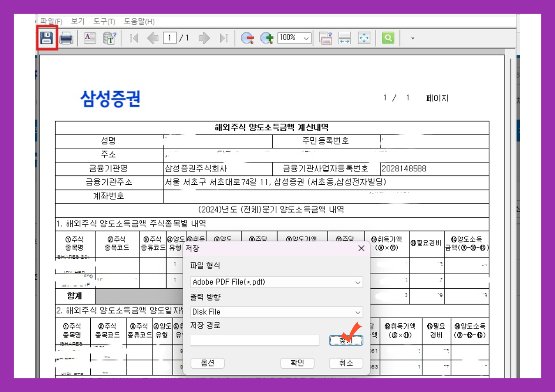Click the fit to width icon
Viewport: 555px width, 392px height.
coord(344,38)
